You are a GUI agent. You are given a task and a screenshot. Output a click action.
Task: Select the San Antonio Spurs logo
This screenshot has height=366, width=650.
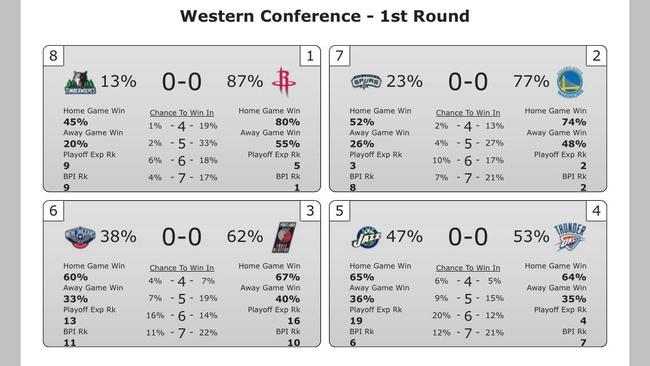(x=366, y=82)
